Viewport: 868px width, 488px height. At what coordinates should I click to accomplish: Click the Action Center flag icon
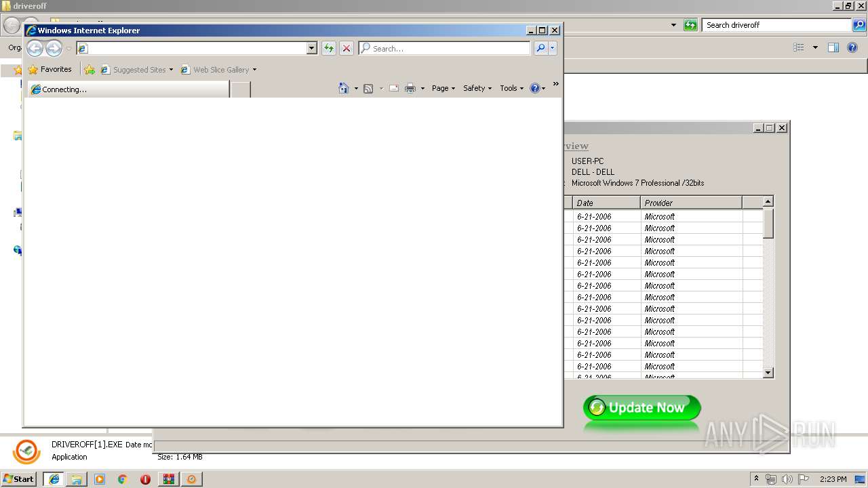pyautogui.click(x=804, y=479)
